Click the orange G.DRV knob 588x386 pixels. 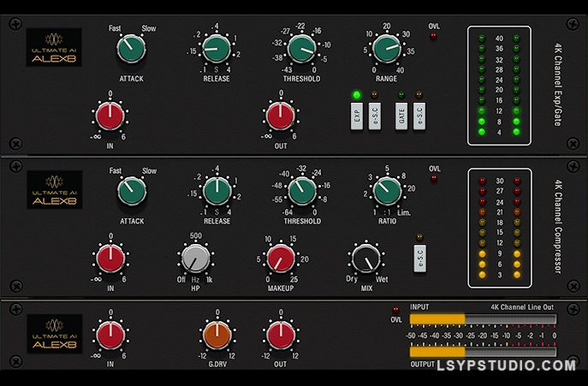(216, 335)
